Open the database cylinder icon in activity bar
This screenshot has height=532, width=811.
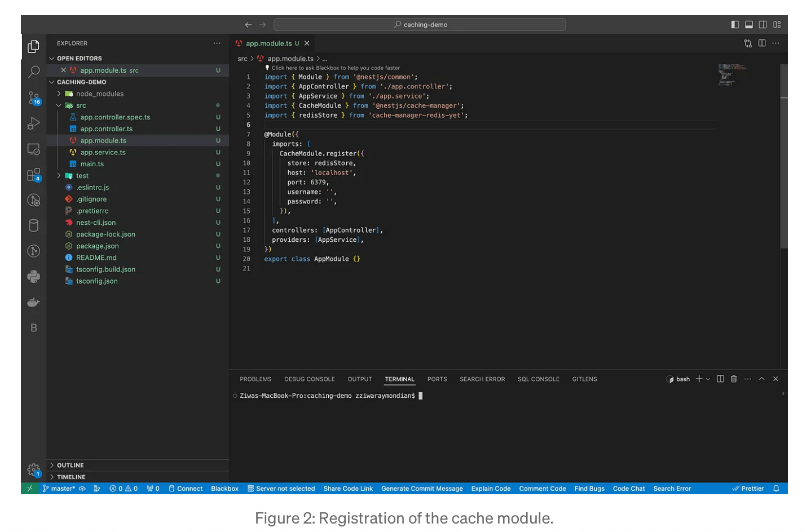pyautogui.click(x=34, y=225)
